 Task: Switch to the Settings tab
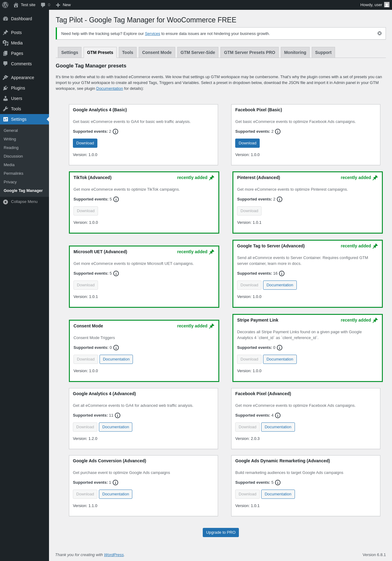click(70, 52)
